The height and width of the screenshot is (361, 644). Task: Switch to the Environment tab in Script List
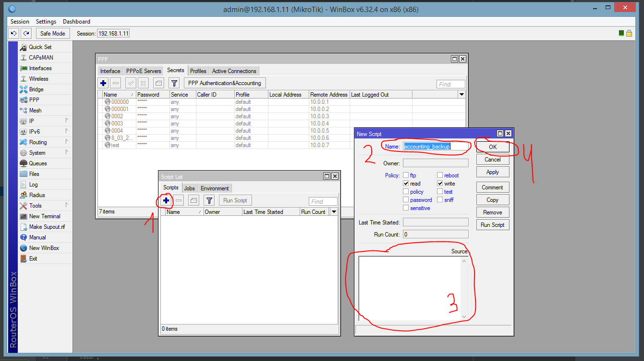point(215,188)
